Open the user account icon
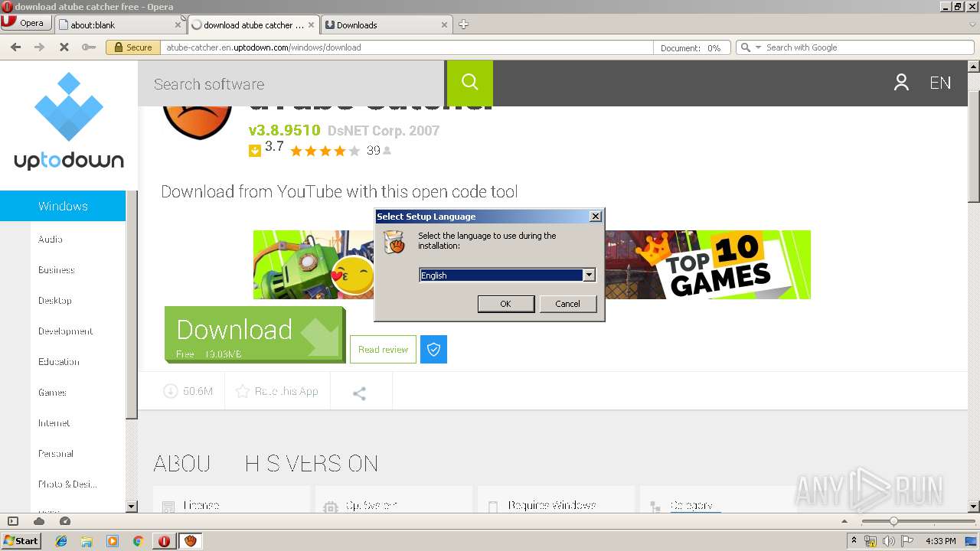Viewport: 980px width, 551px height. (x=901, y=83)
